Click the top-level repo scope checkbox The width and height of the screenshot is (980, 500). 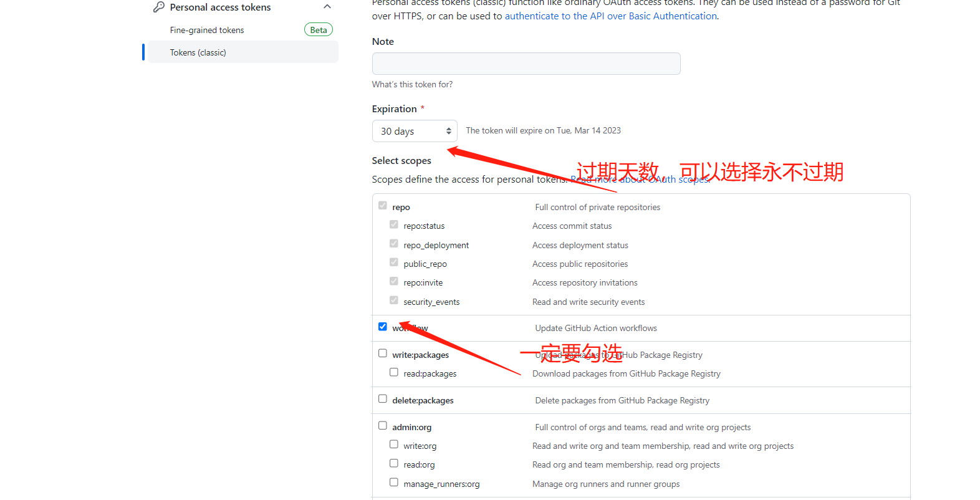click(383, 206)
